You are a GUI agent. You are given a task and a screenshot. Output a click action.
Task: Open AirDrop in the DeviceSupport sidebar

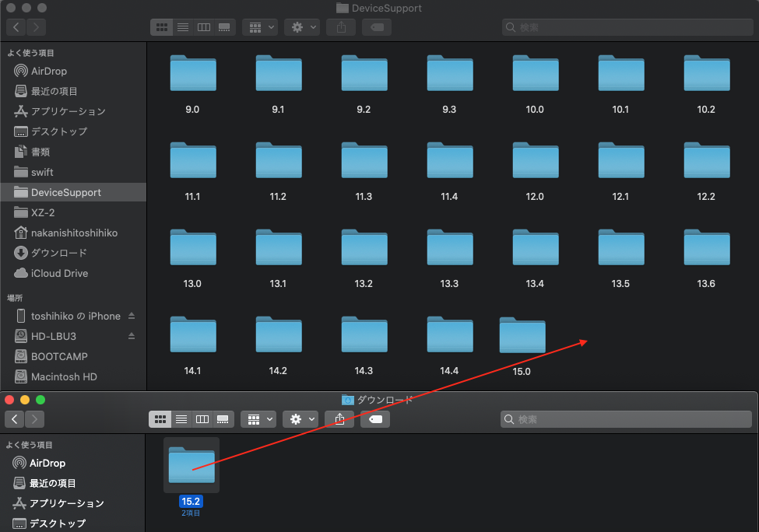click(73, 71)
